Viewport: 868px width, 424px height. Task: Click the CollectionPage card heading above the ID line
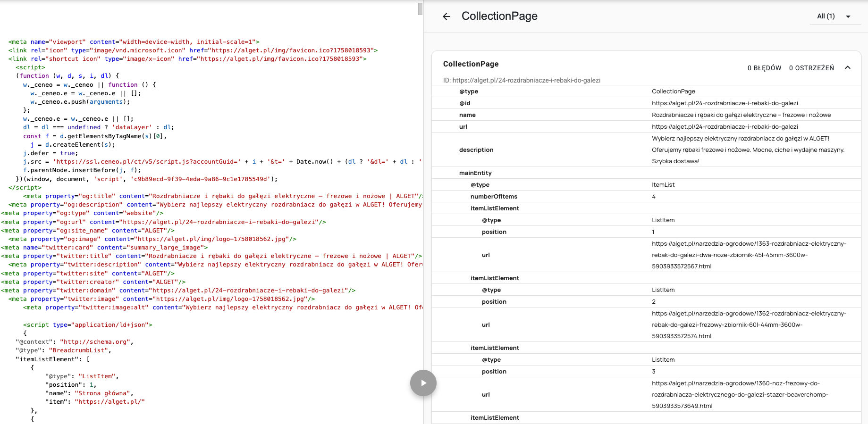[471, 64]
